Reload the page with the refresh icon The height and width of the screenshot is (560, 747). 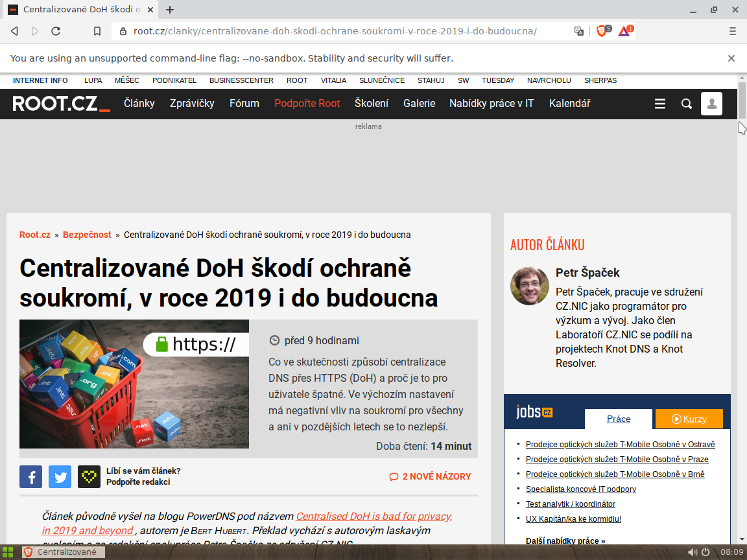tap(55, 30)
